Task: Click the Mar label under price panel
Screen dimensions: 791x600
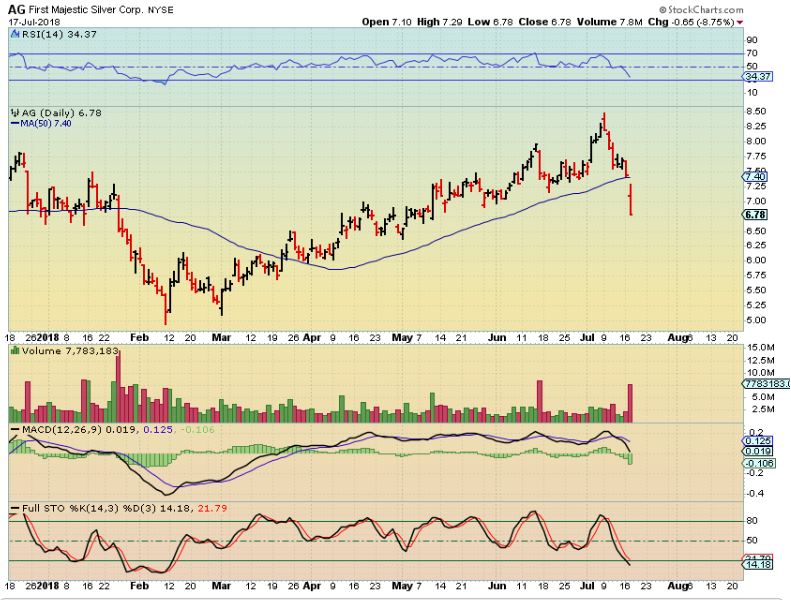Action: click(x=221, y=338)
